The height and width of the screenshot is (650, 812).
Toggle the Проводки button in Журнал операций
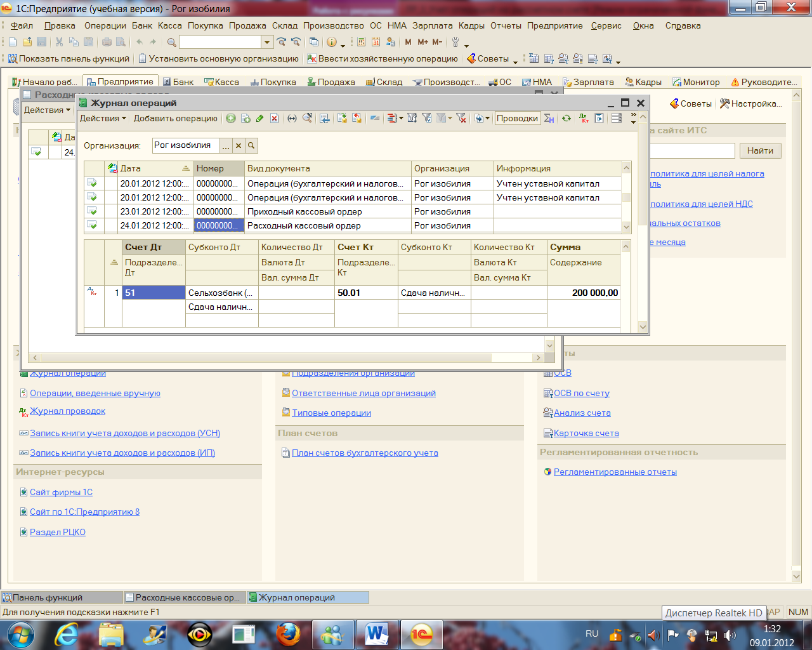coord(517,118)
